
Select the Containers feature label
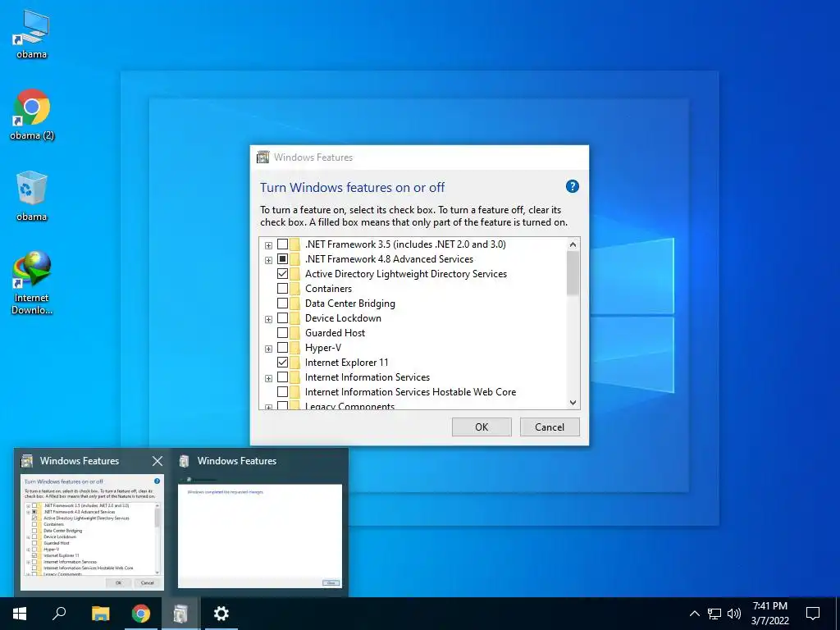point(328,288)
